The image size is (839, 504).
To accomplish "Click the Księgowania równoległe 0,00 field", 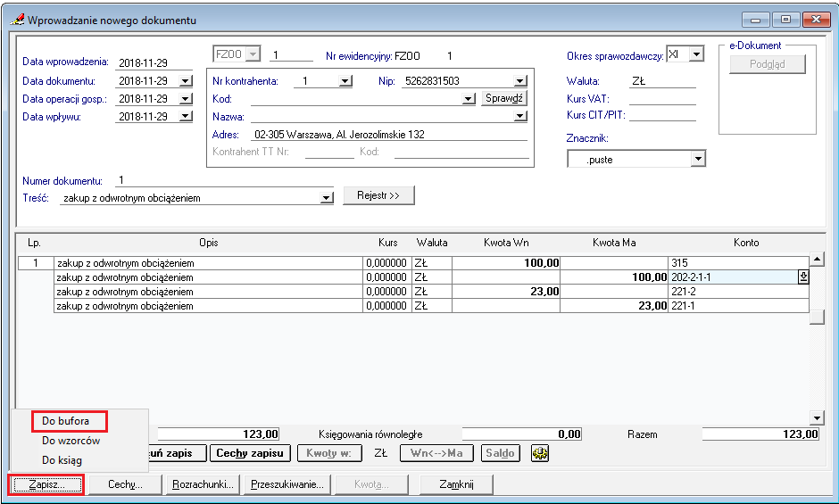I will coord(522,434).
